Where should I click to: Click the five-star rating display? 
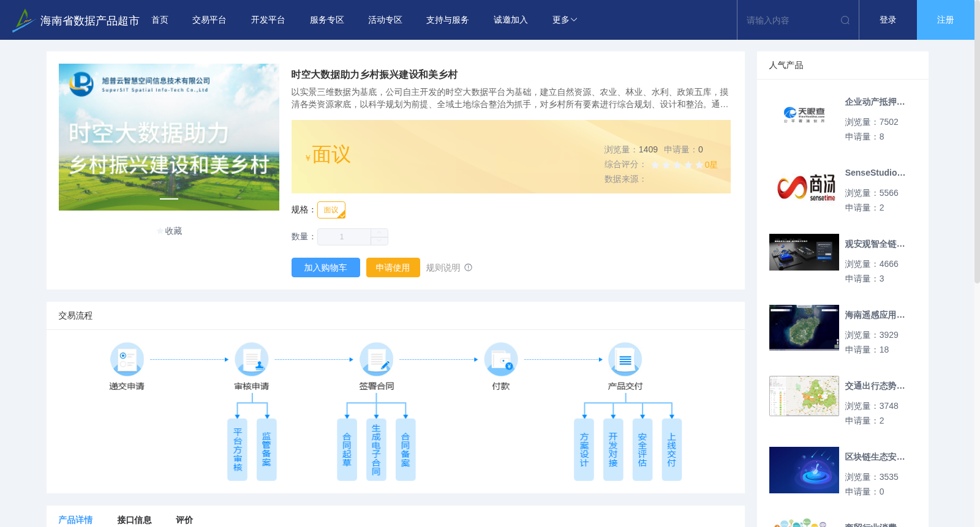(677, 165)
